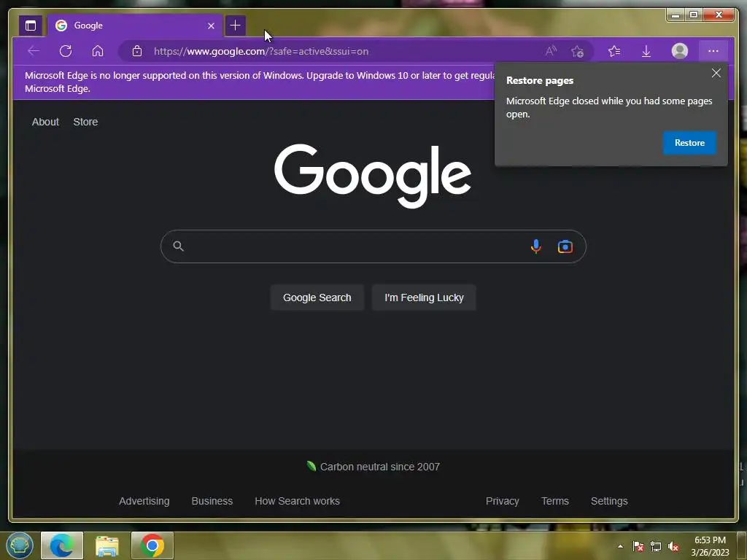Start voice search with microphone

[x=536, y=246]
